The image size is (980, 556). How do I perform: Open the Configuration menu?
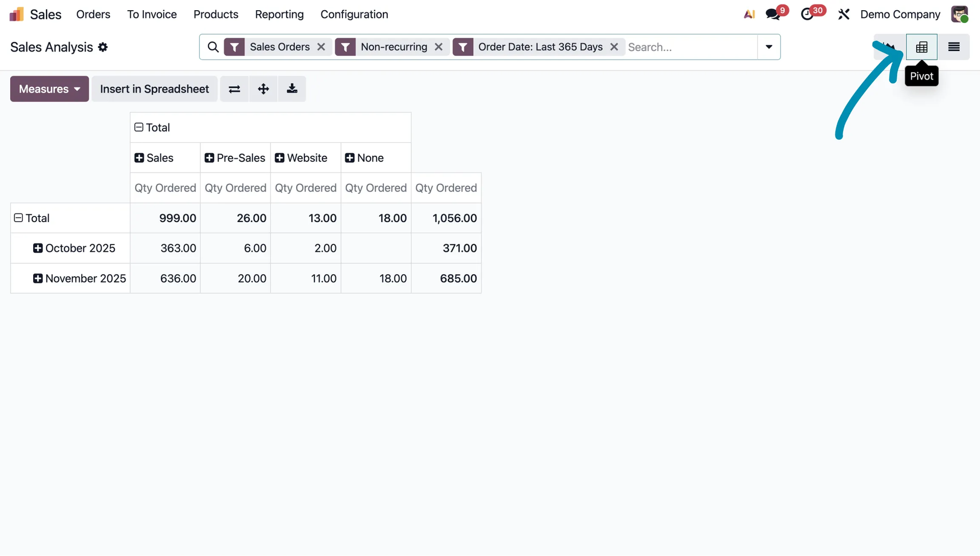pos(354,14)
